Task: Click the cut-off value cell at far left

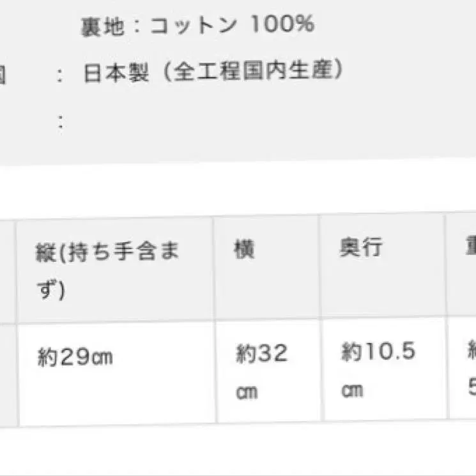Action: point(6,374)
